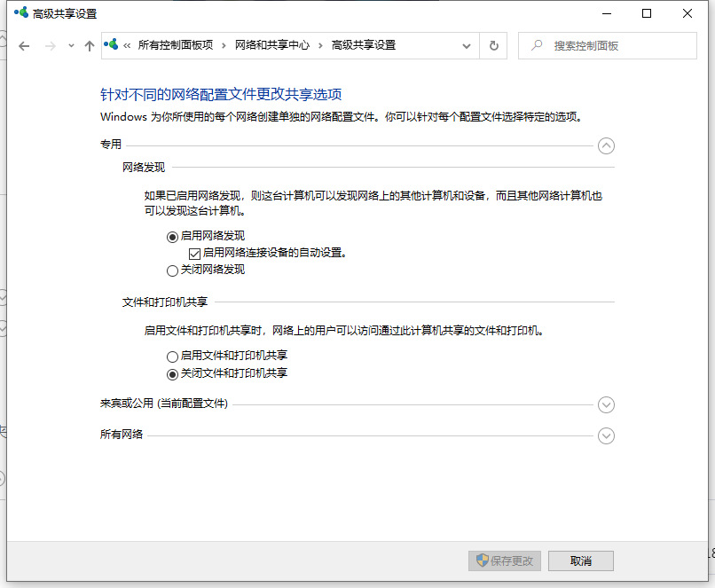Image resolution: width=715 pixels, height=588 pixels.
Task: Expand the 所有网络 section
Action: [x=606, y=435]
